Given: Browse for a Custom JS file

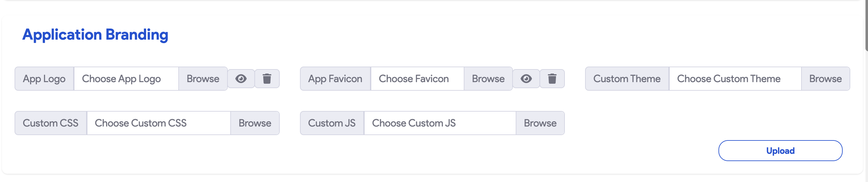Looking at the screenshot, I should pyautogui.click(x=540, y=123).
